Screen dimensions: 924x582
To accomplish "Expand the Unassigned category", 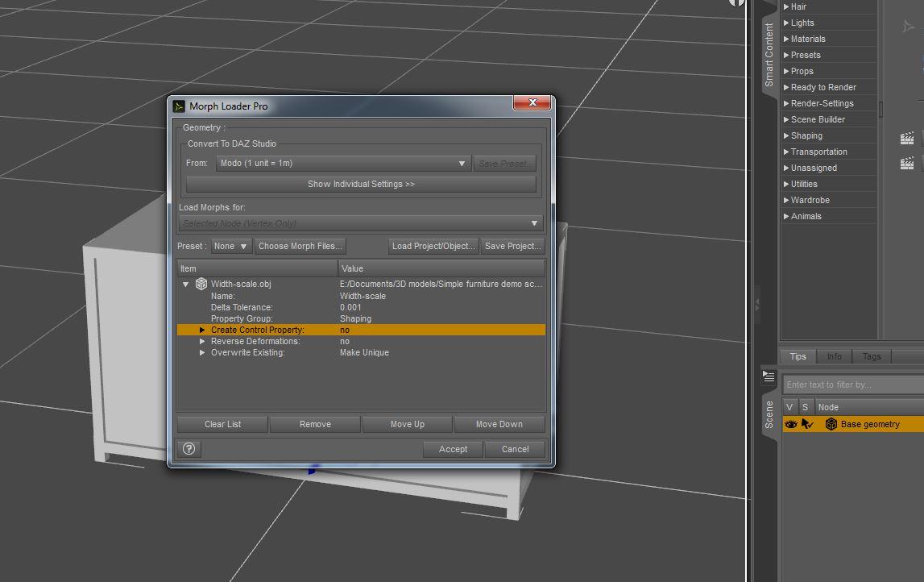I will pyautogui.click(x=786, y=168).
